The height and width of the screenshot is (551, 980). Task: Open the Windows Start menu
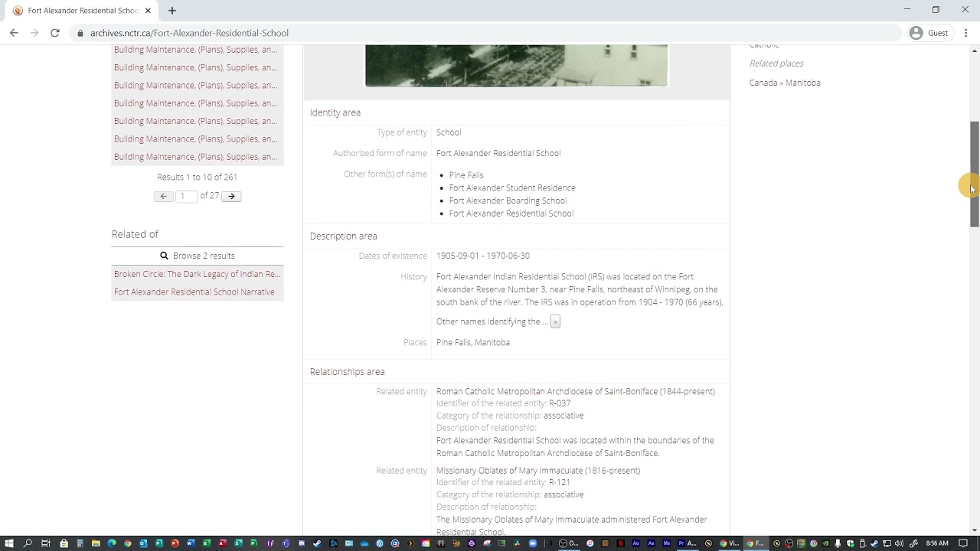click(x=9, y=543)
